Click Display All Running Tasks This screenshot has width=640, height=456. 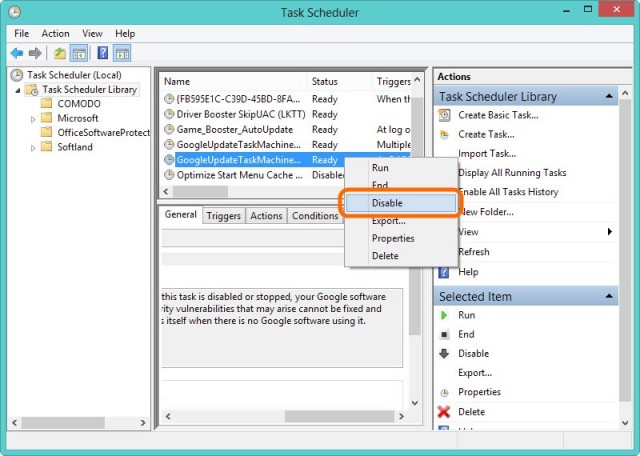512,173
